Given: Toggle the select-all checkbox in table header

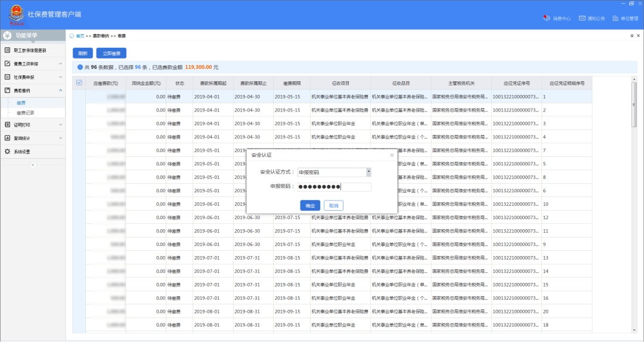Looking at the screenshot, I should click(x=79, y=83).
